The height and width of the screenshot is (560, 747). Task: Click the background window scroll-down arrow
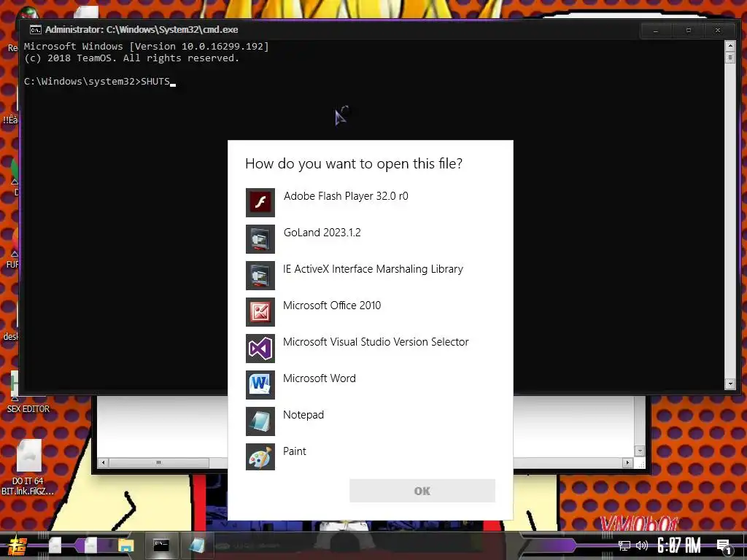pyautogui.click(x=640, y=451)
